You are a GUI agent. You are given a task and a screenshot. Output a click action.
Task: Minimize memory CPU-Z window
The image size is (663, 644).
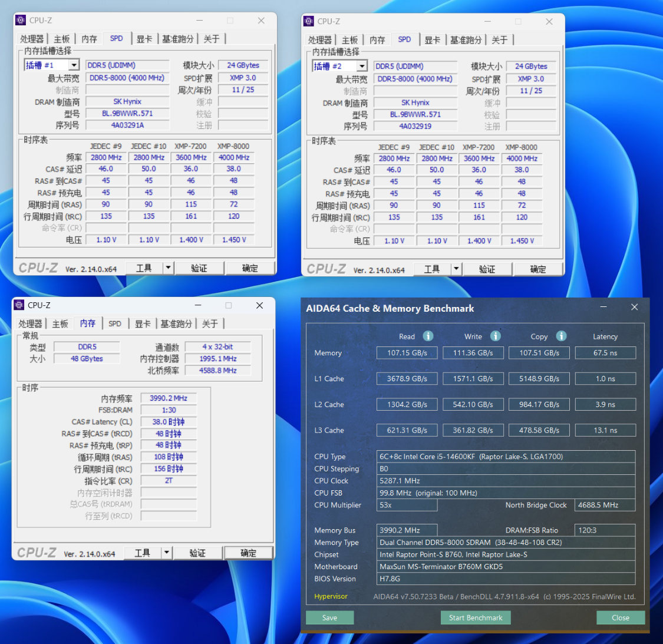[x=198, y=305]
